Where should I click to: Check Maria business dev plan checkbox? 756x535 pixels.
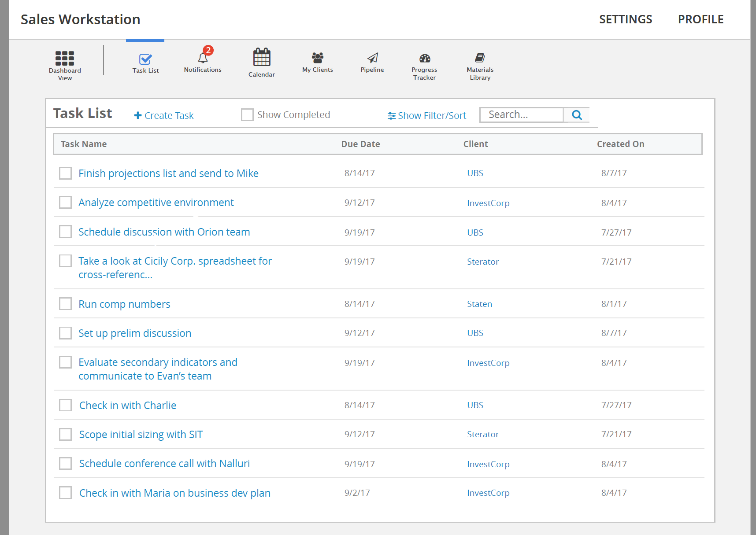[x=65, y=492]
